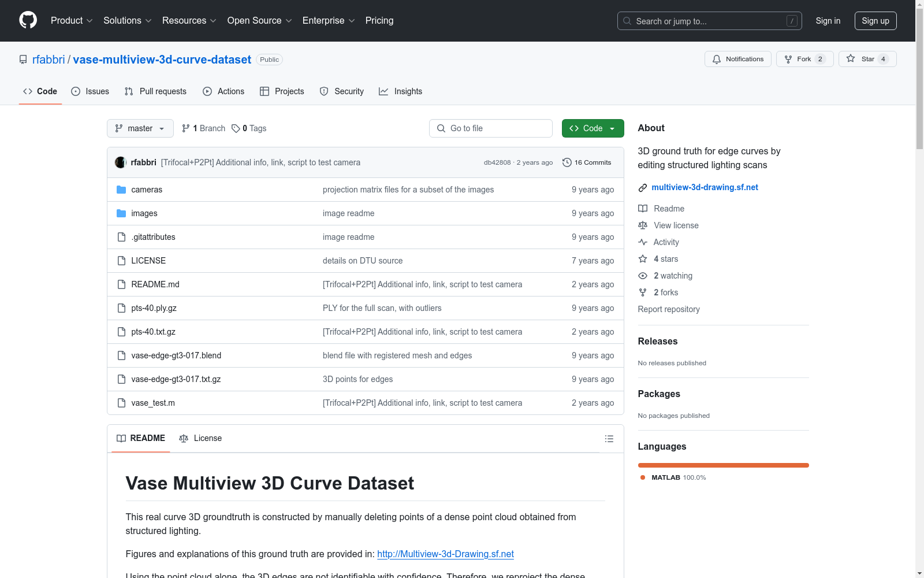Open the Releases heading link

click(x=658, y=341)
